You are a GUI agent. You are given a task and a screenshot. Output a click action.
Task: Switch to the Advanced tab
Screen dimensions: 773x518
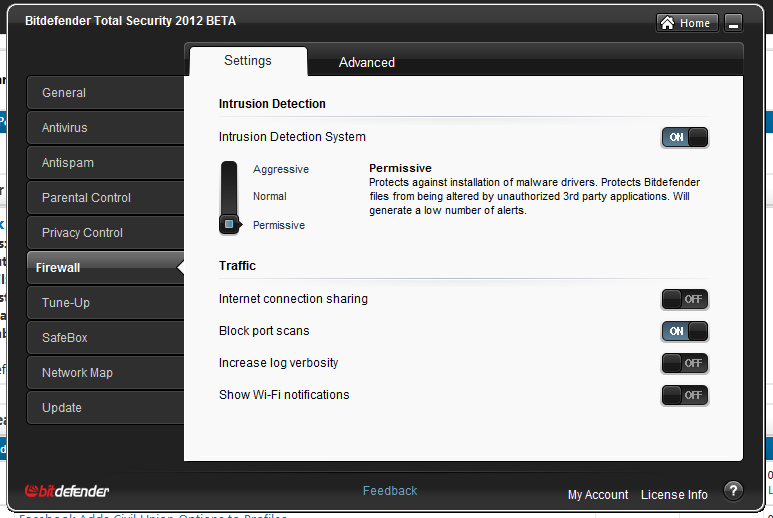point(367,62)
